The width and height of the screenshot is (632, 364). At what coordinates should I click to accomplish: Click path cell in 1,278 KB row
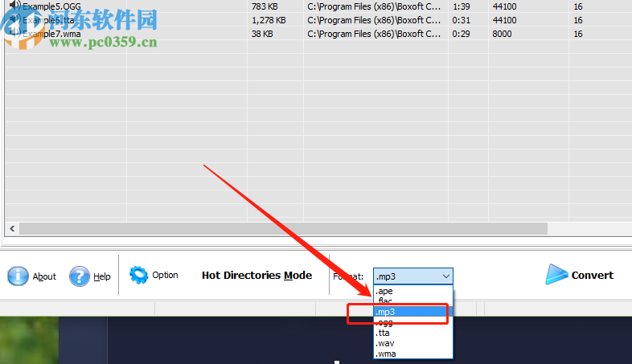(x=374, y=20)
